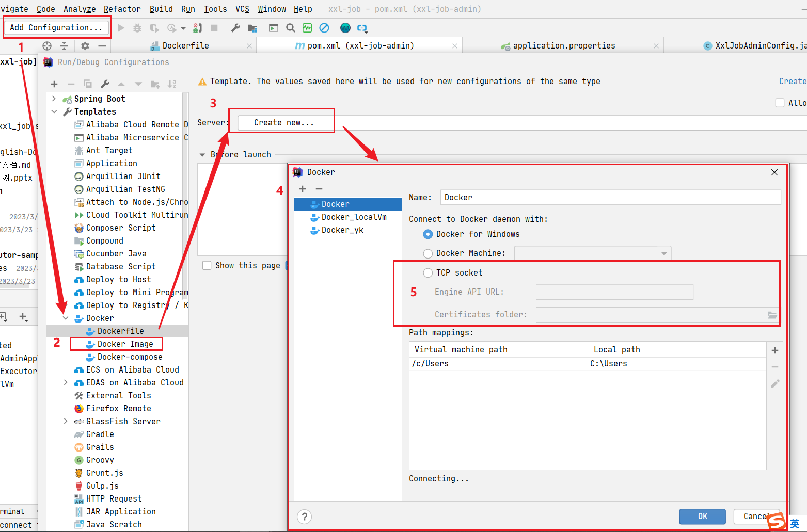The height and width of the screenshot is (532, 807).
Task: Expand the GlassFish Server node
Action: (66, 421)
